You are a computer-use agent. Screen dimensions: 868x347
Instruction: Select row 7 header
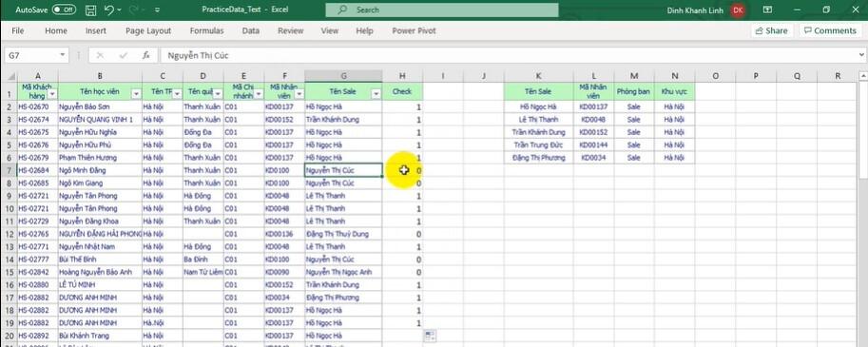tap(9, 170)
